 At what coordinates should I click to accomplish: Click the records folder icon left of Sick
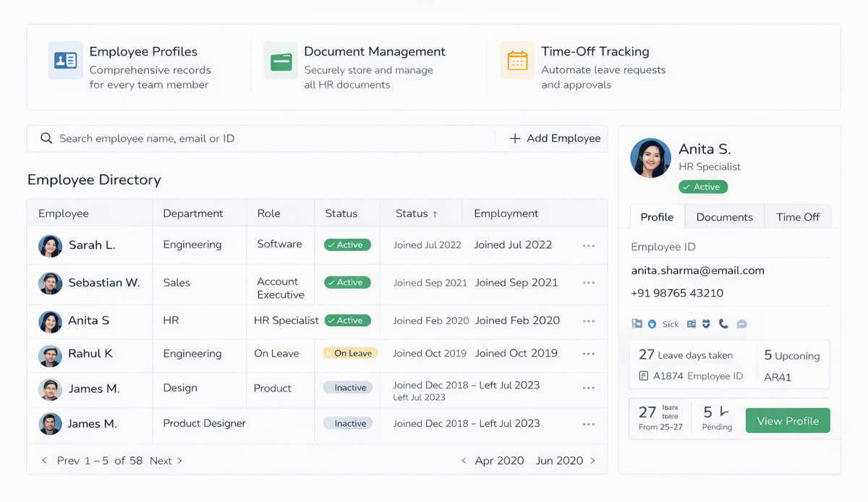(638, 323)
